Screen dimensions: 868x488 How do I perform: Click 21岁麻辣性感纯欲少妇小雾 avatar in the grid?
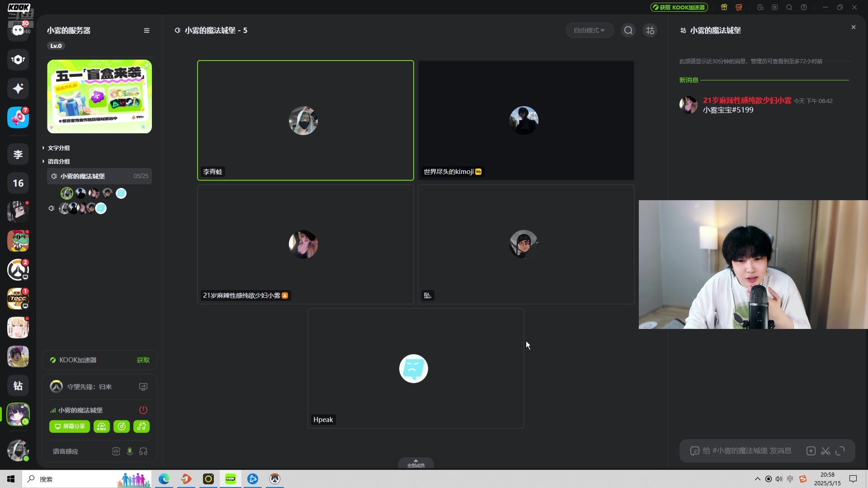point(303,244)
